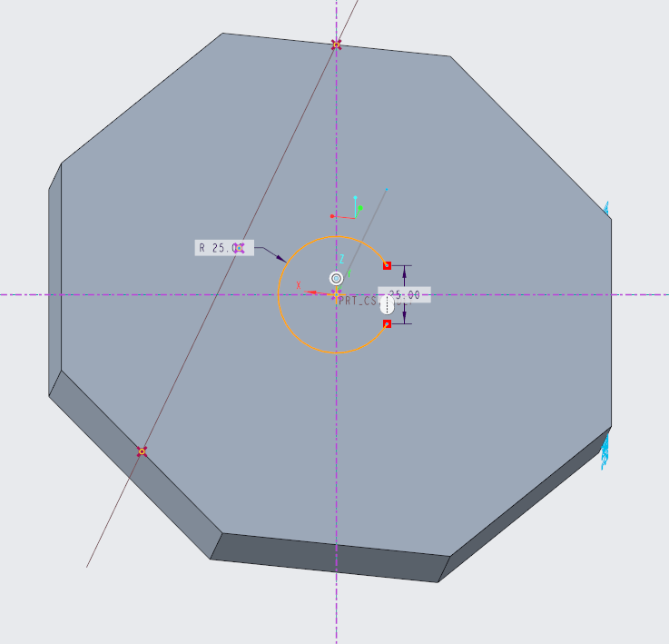
Task: Click the reference point on lower-left octagon edge
Action: click(142, 451)
